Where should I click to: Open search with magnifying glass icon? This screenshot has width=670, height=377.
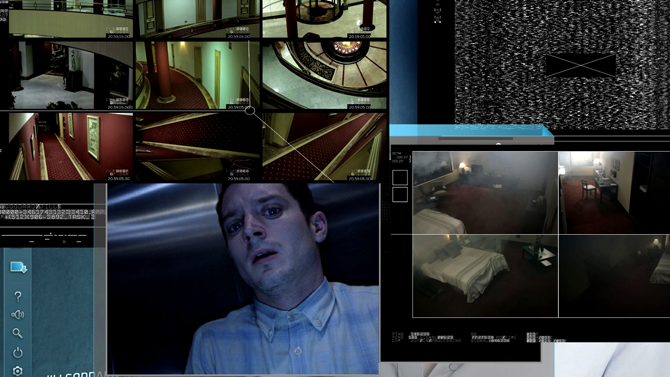pyautogui.click(x=17, y=333)
